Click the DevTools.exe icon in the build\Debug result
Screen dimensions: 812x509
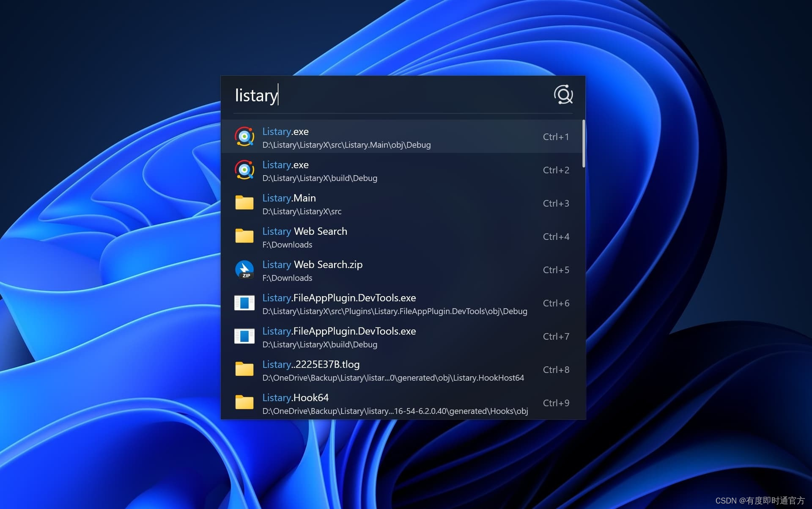(244, 336)
